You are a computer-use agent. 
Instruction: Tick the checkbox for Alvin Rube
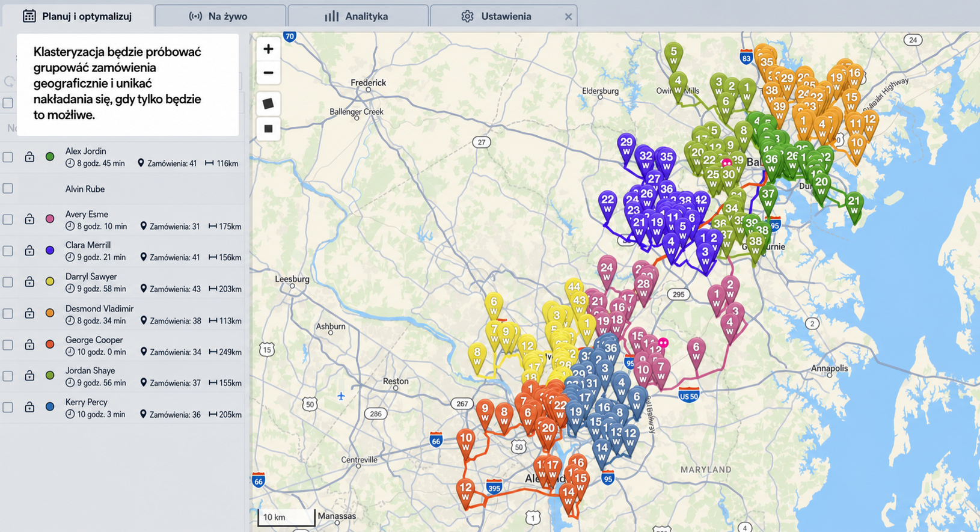(8, 188)
